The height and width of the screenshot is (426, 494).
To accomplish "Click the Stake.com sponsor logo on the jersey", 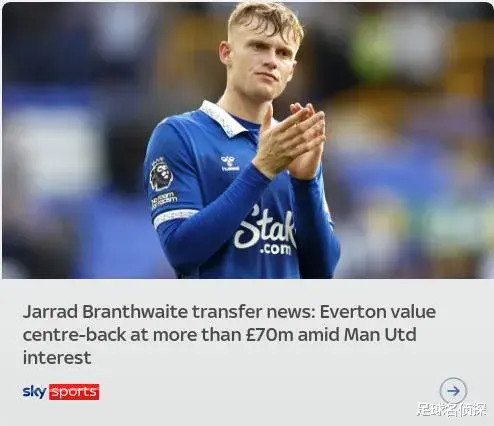I will [265, 231].
